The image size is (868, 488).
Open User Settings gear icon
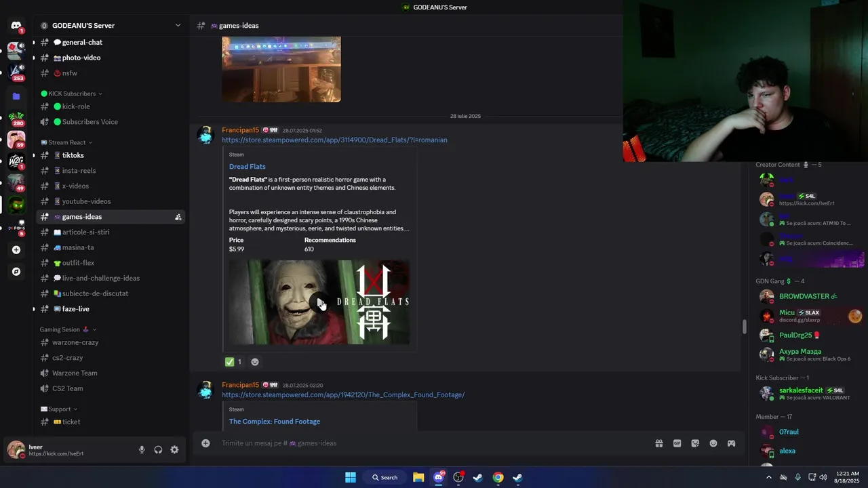tap(174, 449)
